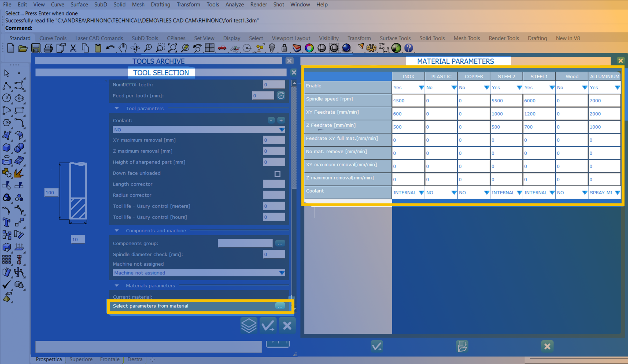Click the Components group browse button

click(x=280, y=243)
